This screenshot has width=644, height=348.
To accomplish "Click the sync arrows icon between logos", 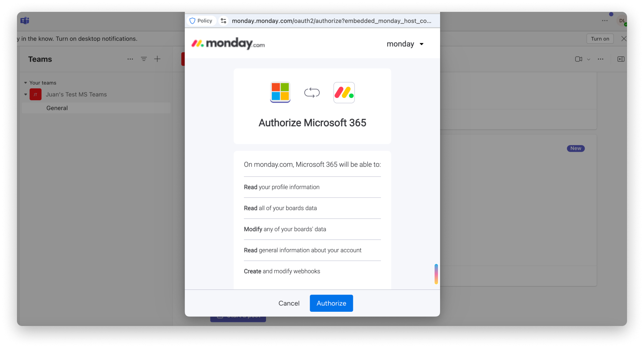I will point(312,93).
